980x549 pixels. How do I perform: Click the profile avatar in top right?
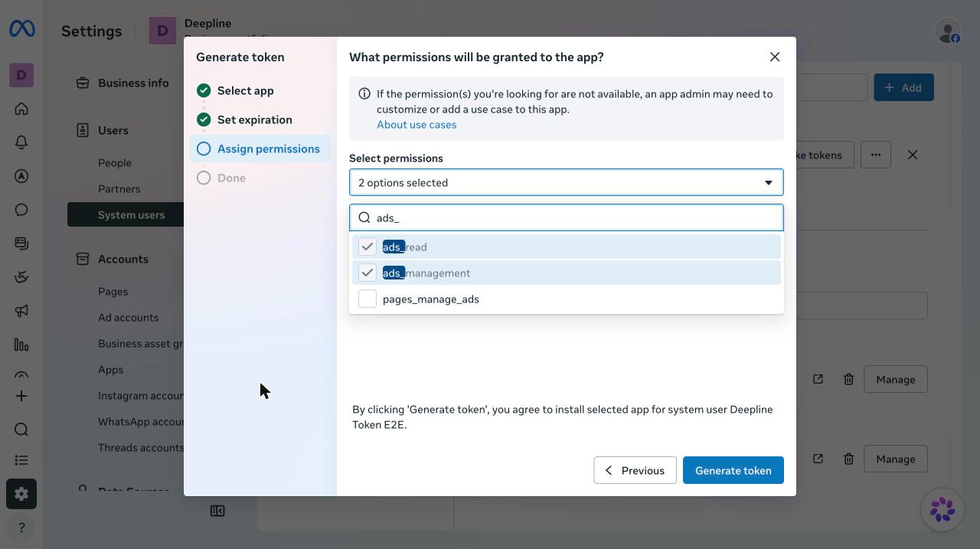tap(948, 31)
